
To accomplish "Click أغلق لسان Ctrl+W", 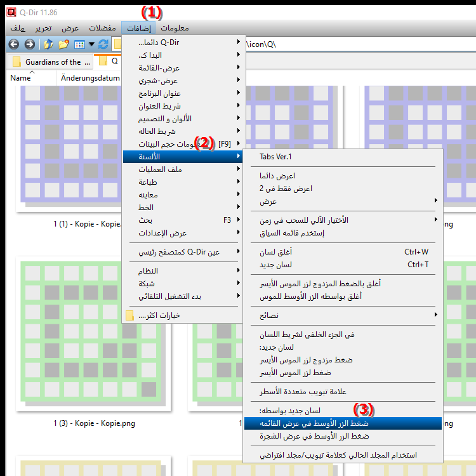I will pos(343,252).
